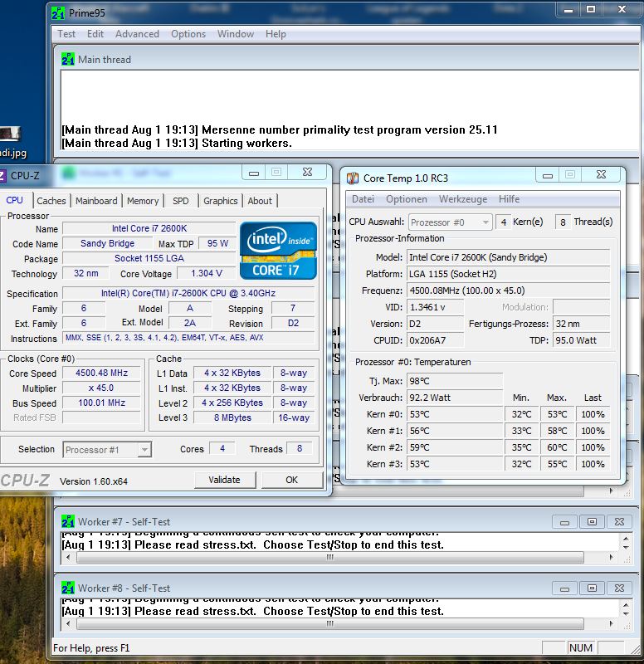Switch to the Graphics tab in CPU-Z

220,201
